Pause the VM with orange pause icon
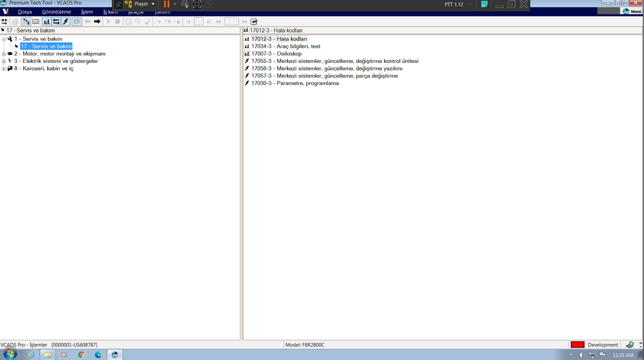The height and width of the screenshot is (360, 644). [166, 4]
